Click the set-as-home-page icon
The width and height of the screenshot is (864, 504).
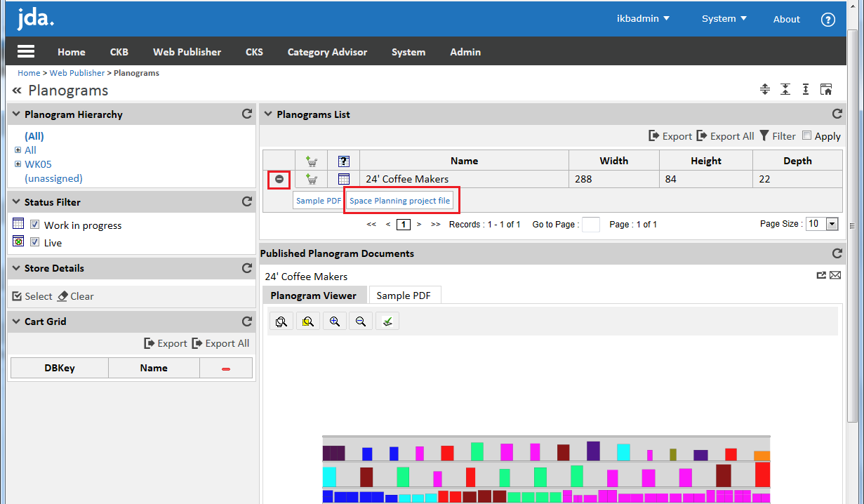click(826, 89)
